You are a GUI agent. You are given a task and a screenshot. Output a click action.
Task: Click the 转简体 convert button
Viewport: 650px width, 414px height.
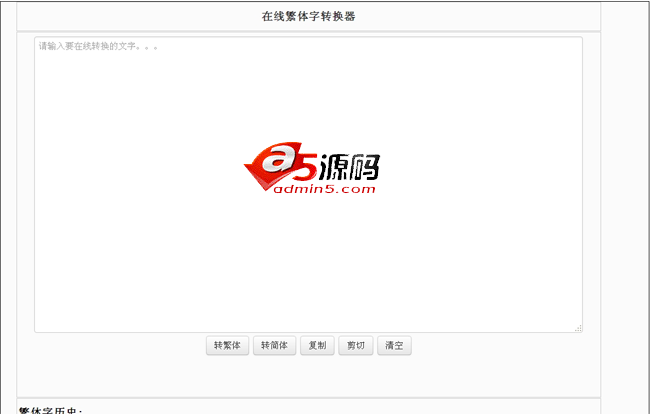(274, 345)
